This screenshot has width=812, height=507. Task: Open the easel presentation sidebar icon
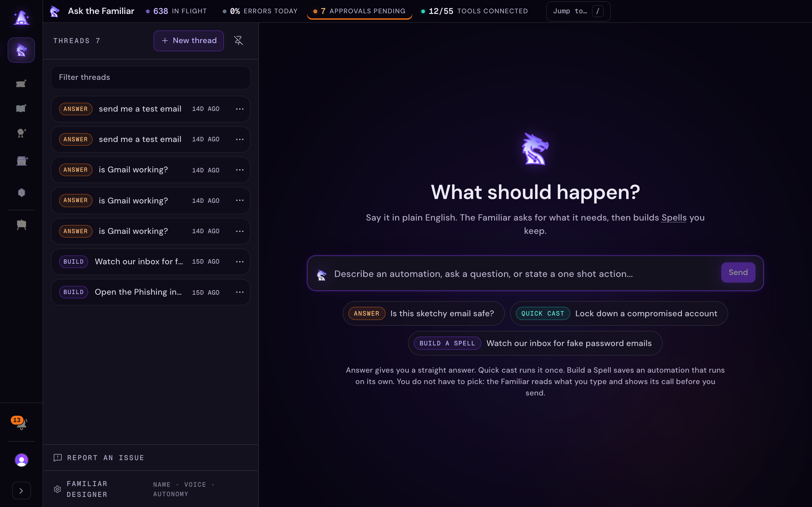coord(22,225)
